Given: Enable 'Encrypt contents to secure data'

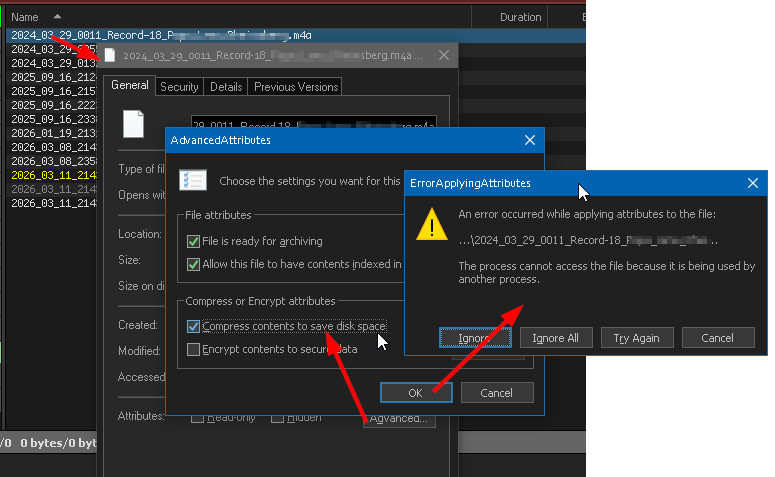Looking at the screenshot, I should pyautogui.click(x=193, y=349).
